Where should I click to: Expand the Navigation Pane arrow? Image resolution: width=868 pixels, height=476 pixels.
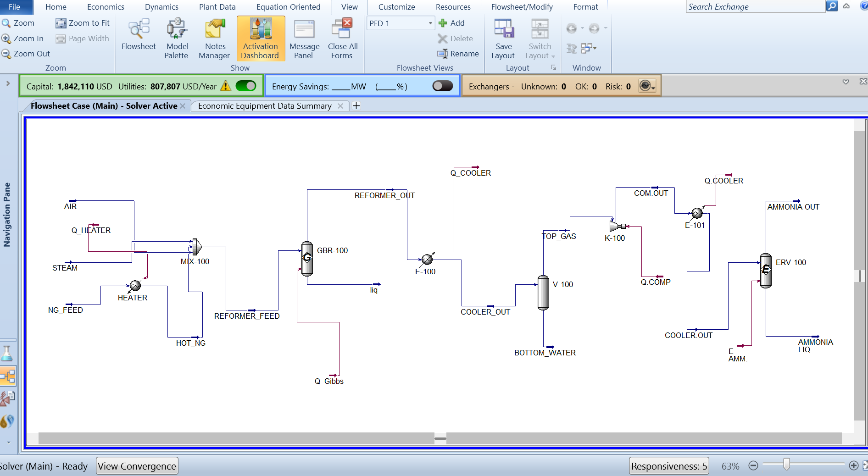pos(8,83)
